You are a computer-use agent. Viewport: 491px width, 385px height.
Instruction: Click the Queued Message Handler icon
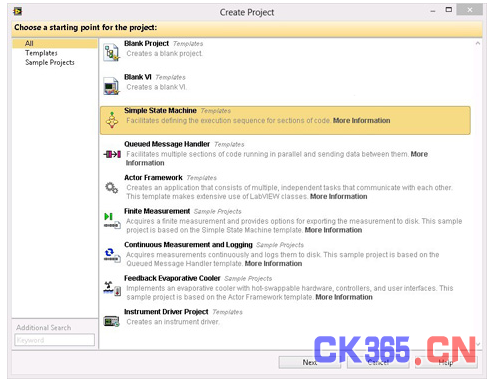pos(112,154)
